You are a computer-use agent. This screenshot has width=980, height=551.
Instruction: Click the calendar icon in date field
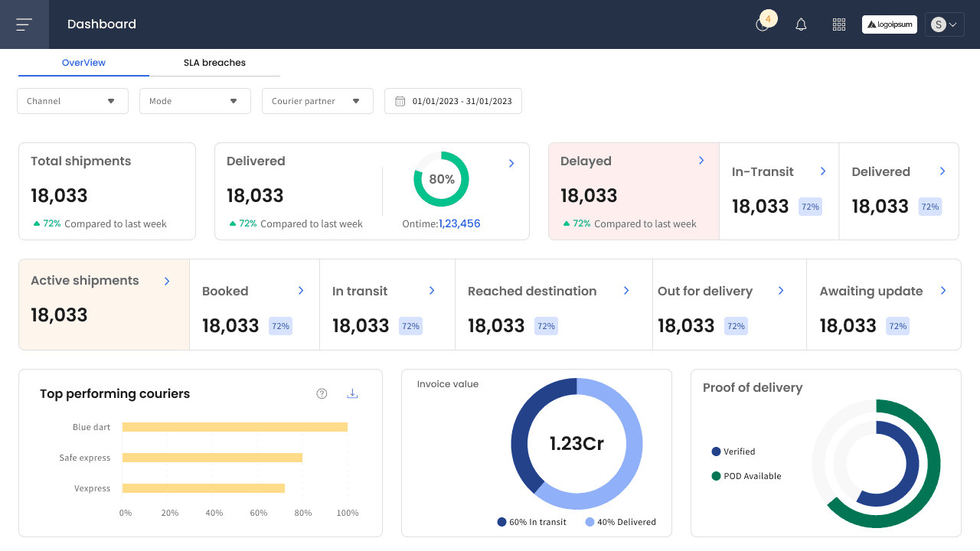(x=400, y=101)
